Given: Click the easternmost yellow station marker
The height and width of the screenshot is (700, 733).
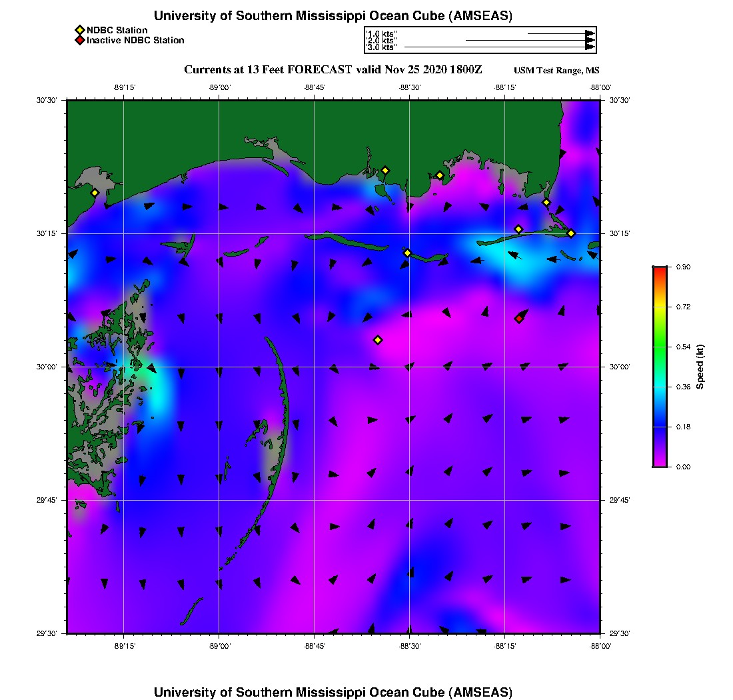Looking at the screenshot, I should [x=571, y=233].
